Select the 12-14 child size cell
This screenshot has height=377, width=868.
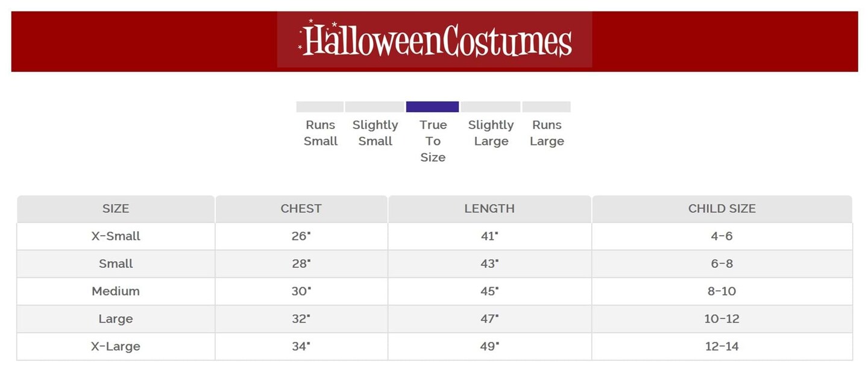pos(722,346)
